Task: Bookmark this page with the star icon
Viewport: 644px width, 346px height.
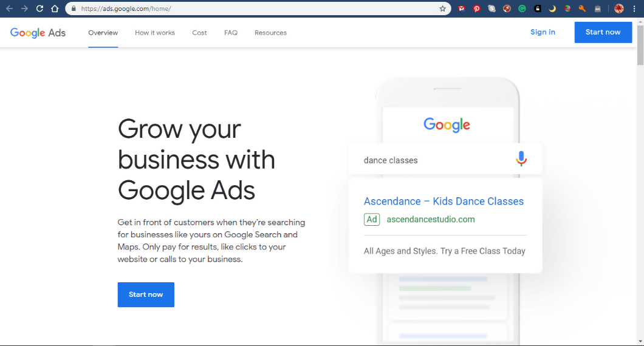Action: coord(442,8)
